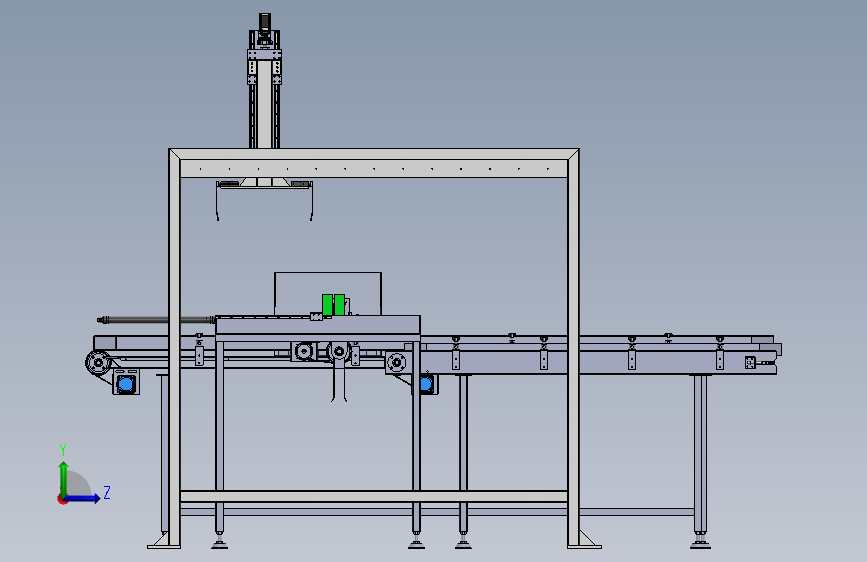Select the left green block on the conveyor
Viewport: 867px width, 562px height.
tap(327, 305)
